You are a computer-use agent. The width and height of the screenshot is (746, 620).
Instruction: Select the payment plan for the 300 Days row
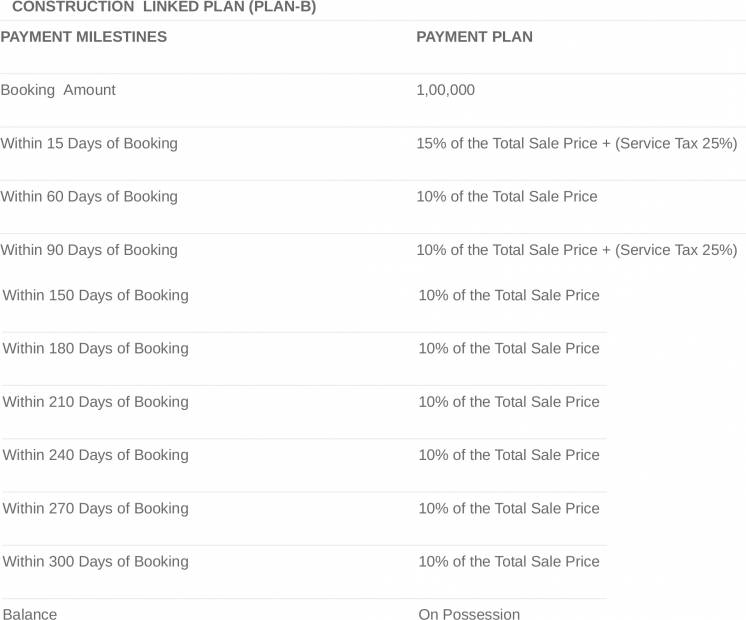tap(509, 561)
